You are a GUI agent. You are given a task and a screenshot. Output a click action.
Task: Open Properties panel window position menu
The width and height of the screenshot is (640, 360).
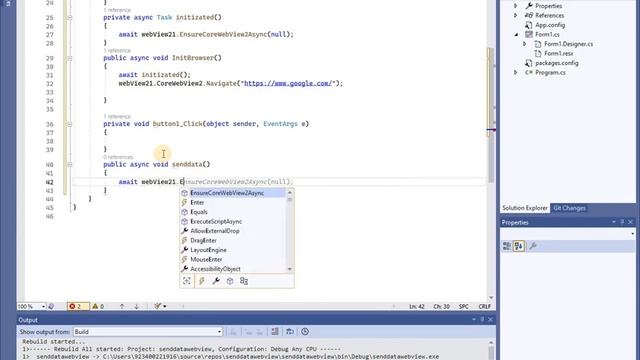click(x=613, y=222)
